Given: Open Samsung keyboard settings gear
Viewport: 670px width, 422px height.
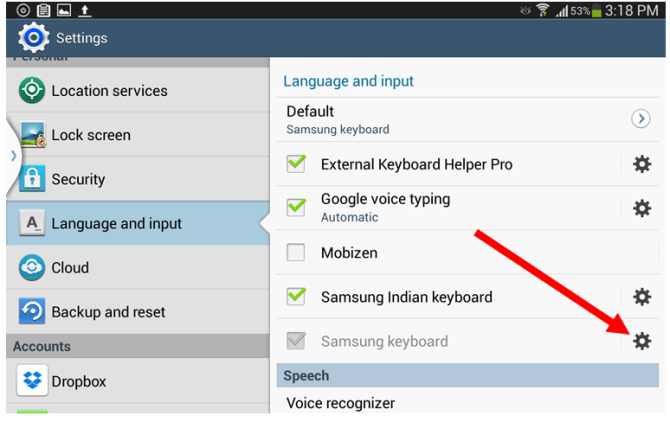Looking at the screenshot, I should tap(641, 341).
